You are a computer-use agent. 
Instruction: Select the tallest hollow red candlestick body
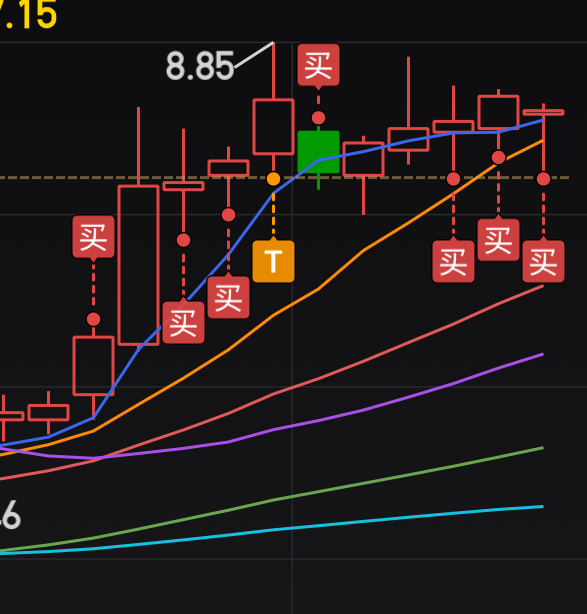point(139,265)
